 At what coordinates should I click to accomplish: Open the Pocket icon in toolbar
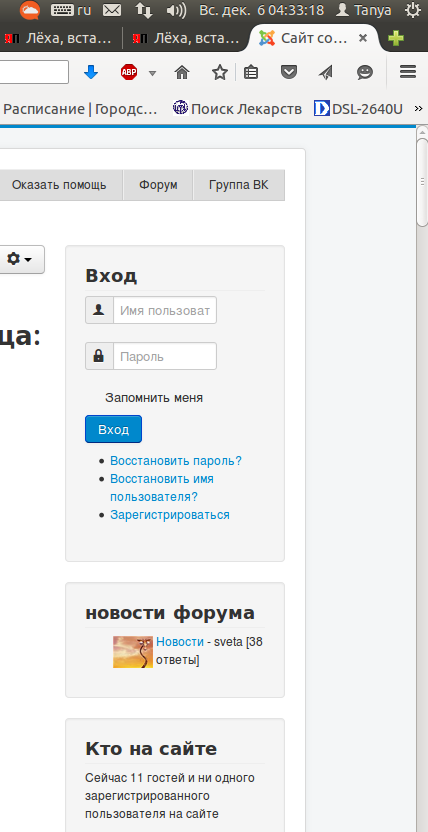tap(289, 72)
